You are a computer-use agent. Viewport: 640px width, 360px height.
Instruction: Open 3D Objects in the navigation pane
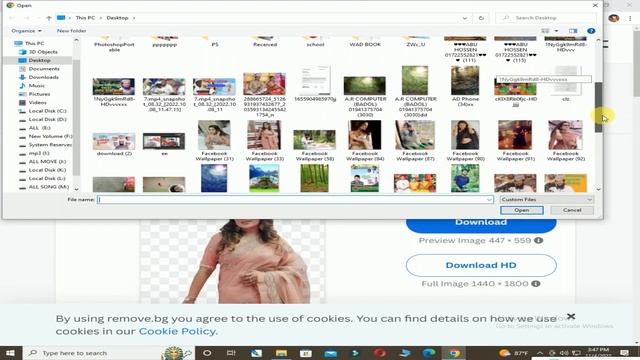43,52
